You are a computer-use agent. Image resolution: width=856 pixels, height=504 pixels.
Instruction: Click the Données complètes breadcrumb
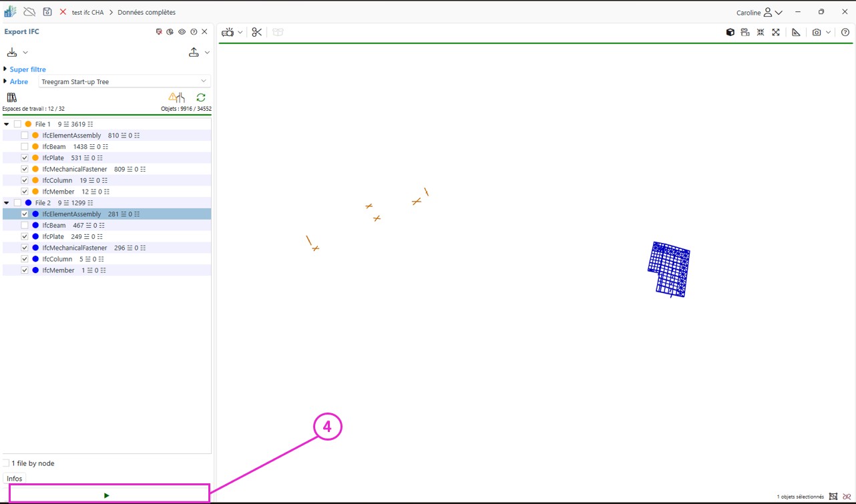146,13
